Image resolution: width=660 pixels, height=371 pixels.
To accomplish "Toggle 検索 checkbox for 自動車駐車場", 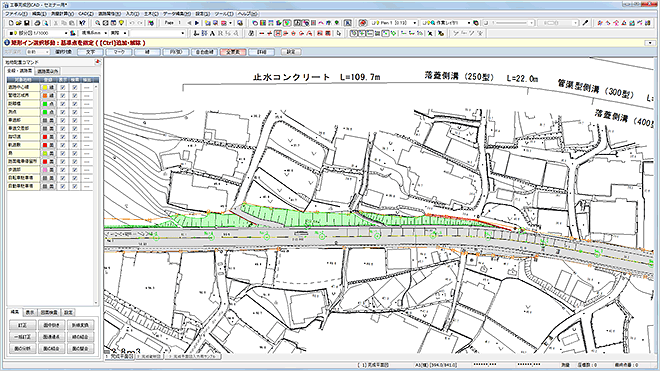I will [75, 186].
